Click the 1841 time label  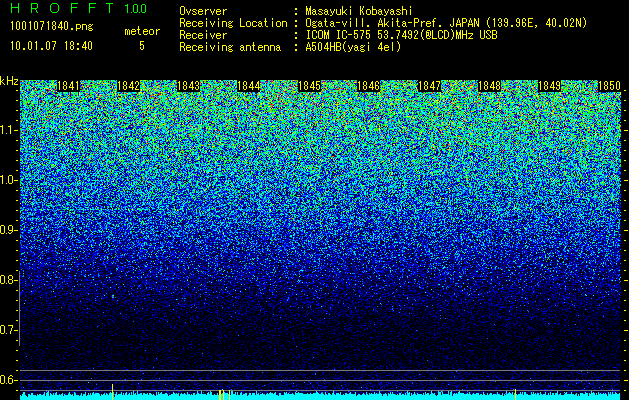[x=68, y=86]
